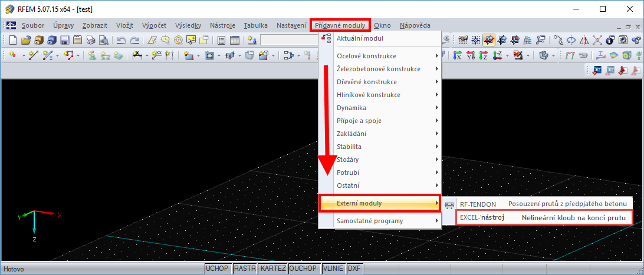This screenshot has height=275, width=644.
Task: Click the hand over grid icon
Action: pos(463,40)
